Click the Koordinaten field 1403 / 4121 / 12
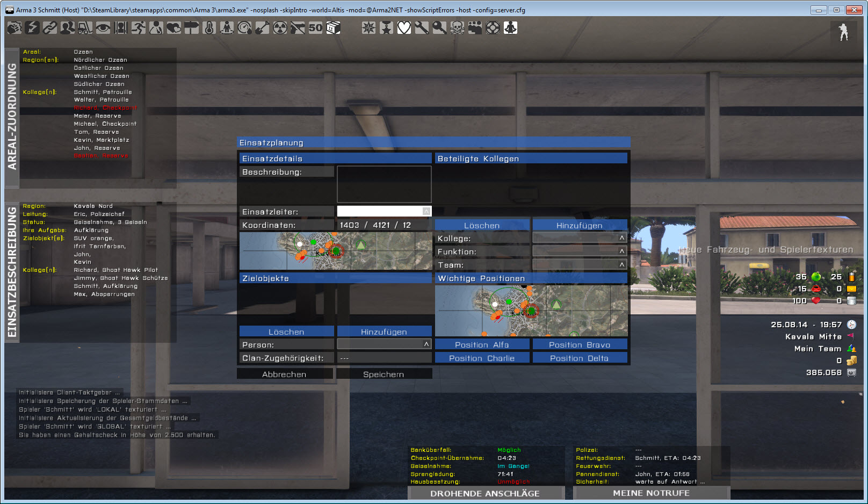The width and height of the screenshot is (868, 504). (384, 225)
